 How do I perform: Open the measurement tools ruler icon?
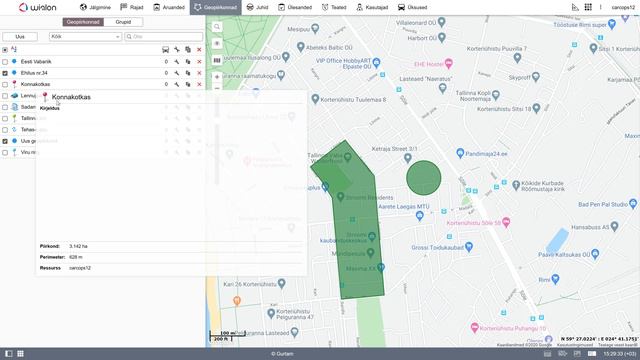[x=575, y=7]
